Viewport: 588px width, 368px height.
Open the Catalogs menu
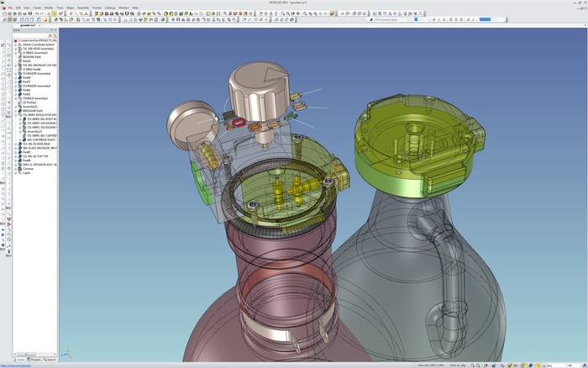(110, 8)
